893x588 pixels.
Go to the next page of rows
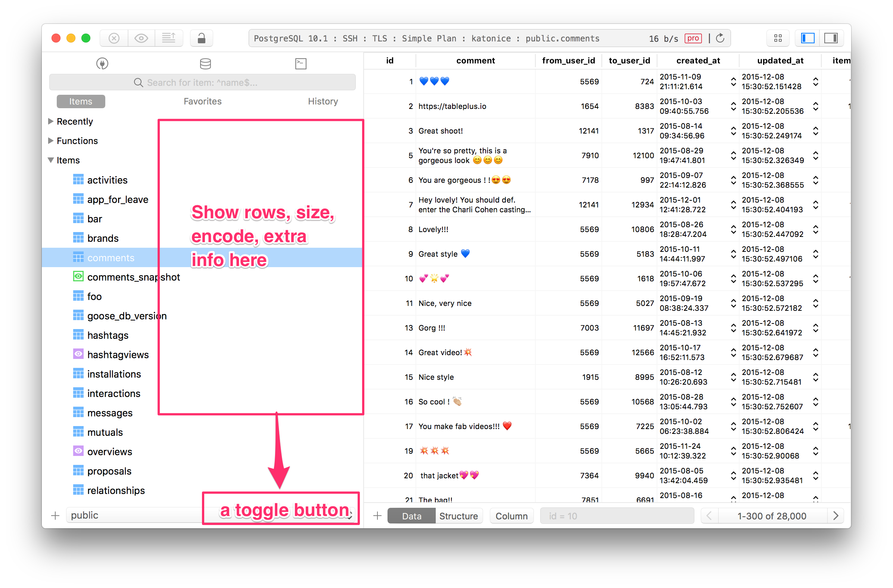click(x=836, y=516)
